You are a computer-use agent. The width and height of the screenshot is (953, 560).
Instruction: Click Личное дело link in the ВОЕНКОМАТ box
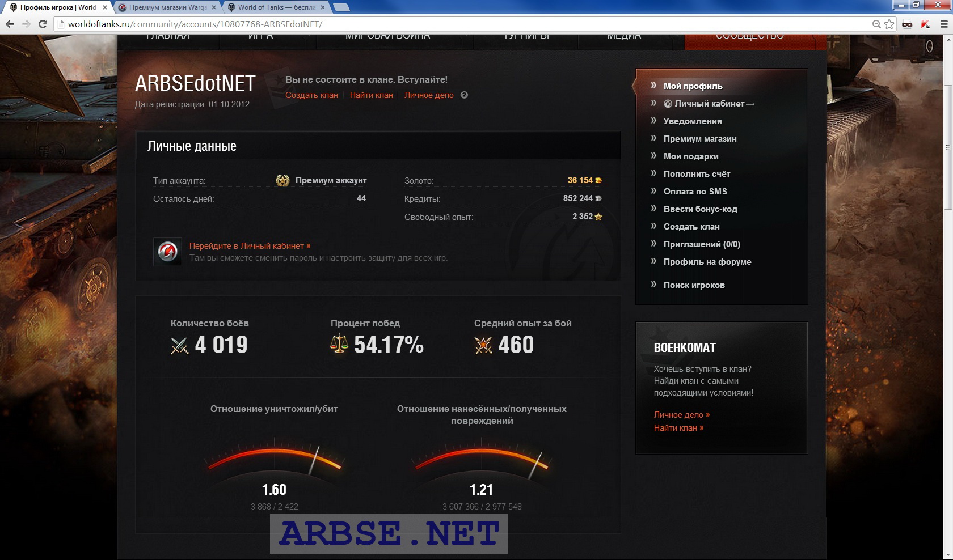click(681, 415)
